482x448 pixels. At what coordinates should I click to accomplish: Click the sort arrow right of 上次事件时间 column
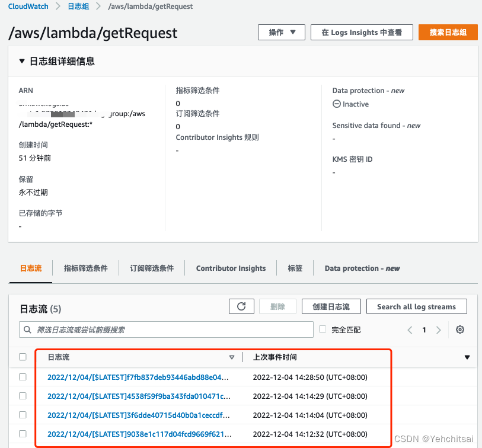pyautogui.click(x=467, y=357)
